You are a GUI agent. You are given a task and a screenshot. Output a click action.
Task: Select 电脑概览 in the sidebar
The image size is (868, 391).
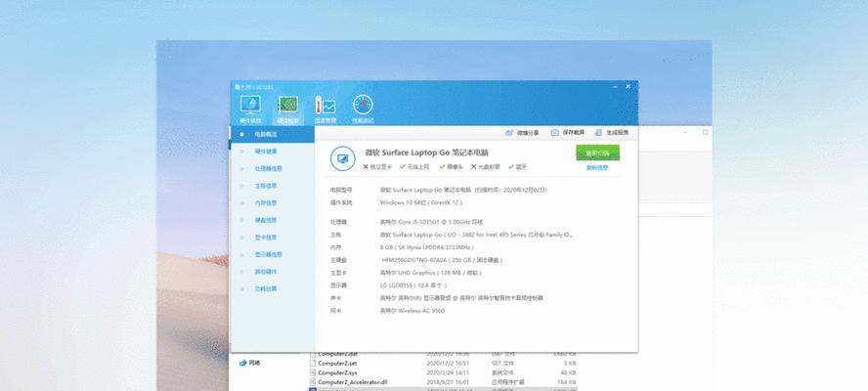pos(272,134)
